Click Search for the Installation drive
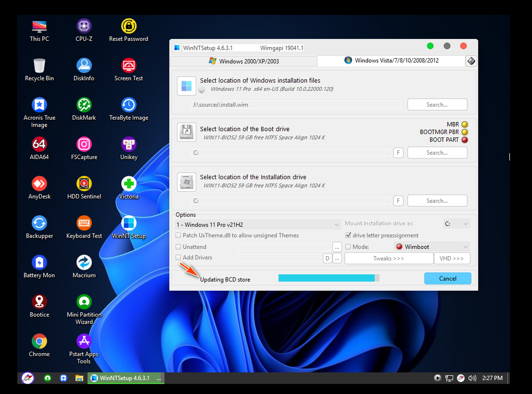 [437, 201]
